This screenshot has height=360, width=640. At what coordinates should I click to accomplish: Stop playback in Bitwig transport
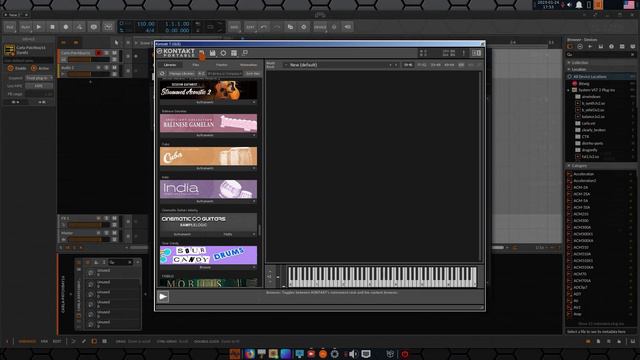click(52, 27)
